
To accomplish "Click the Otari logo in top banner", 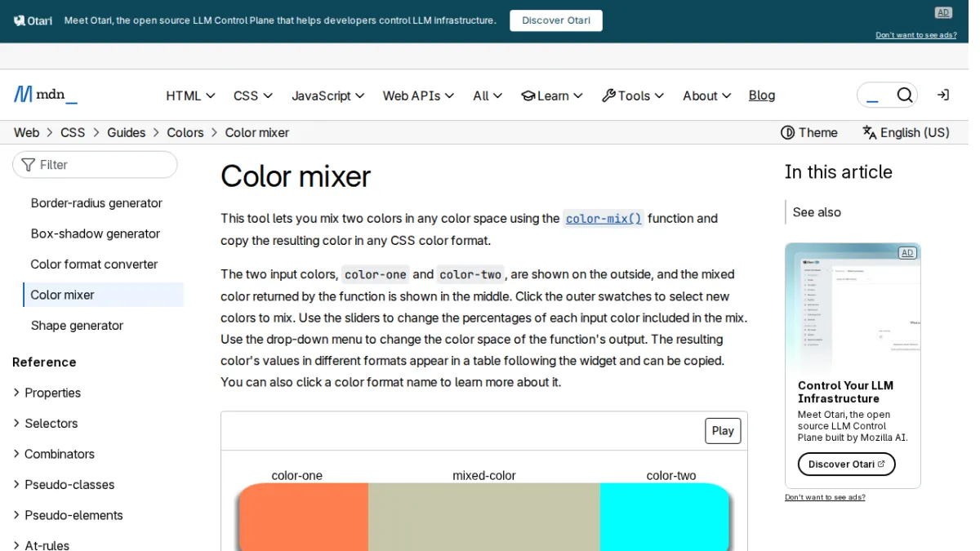I will click(33, 20).
